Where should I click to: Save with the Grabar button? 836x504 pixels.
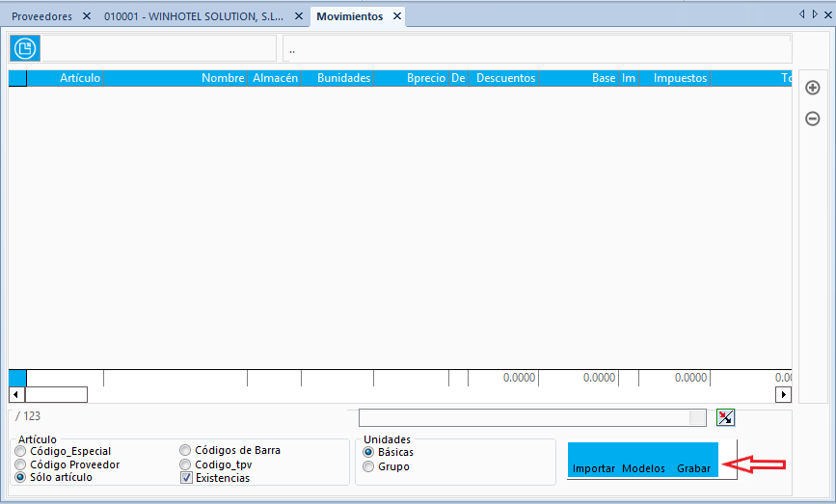(693, 468)
